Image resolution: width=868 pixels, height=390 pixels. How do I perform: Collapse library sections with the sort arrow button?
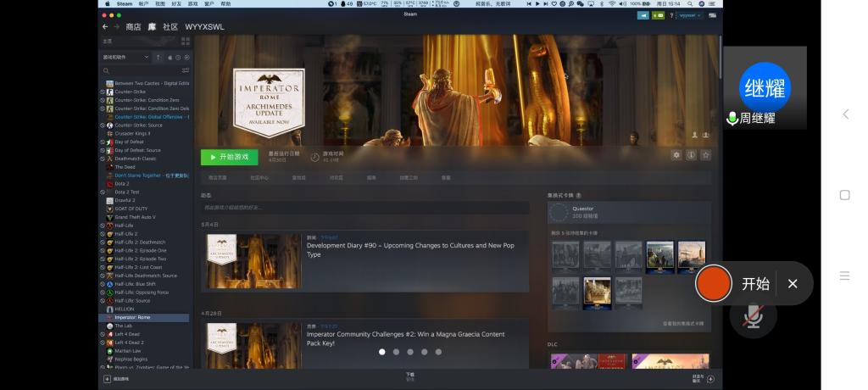coord(158,57)
